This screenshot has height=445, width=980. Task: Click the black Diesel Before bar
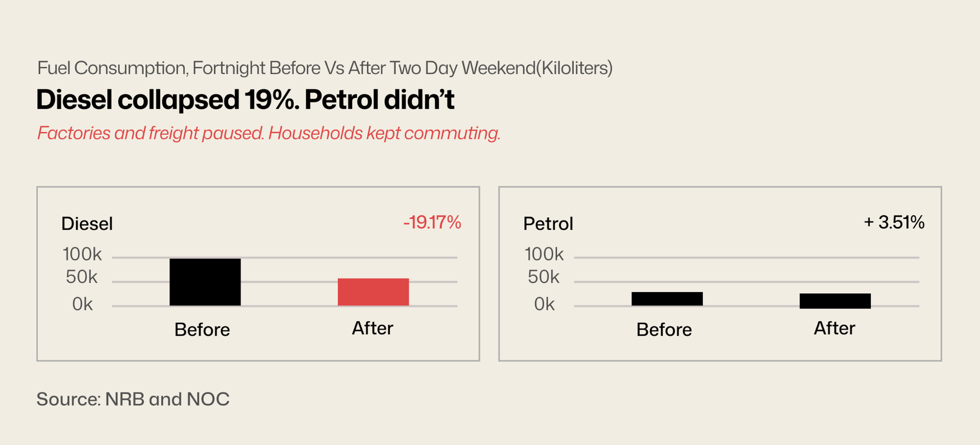coord(205,282)
